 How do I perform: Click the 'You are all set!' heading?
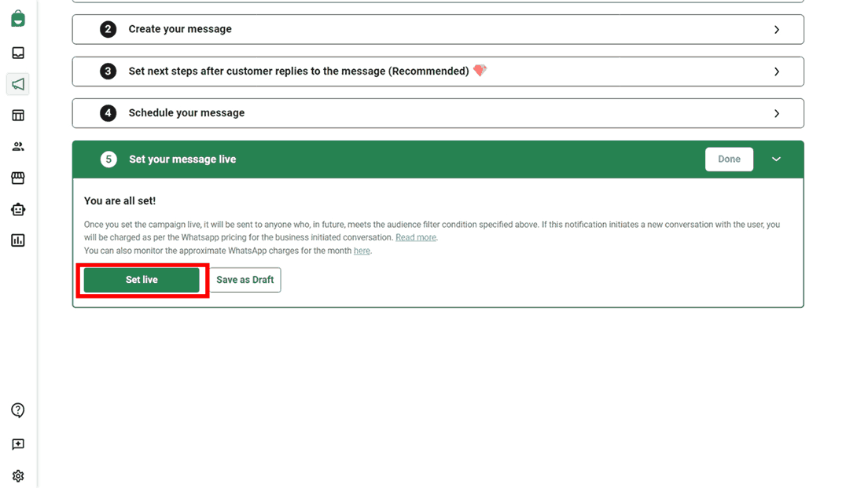point(120,201)
